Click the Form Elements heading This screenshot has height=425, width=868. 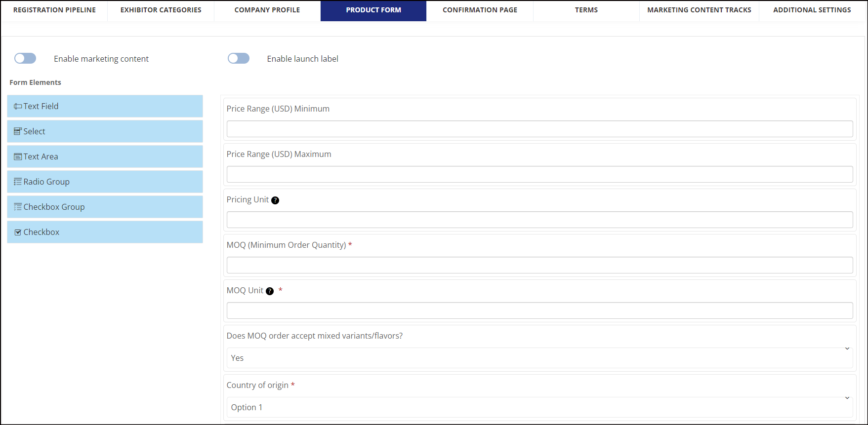pos(36,82)
